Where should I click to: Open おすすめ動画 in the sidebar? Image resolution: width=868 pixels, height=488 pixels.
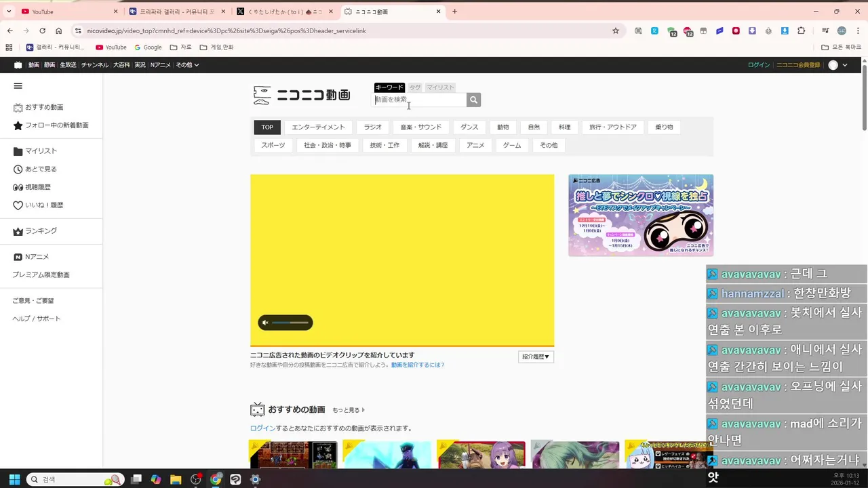(39, 107)
